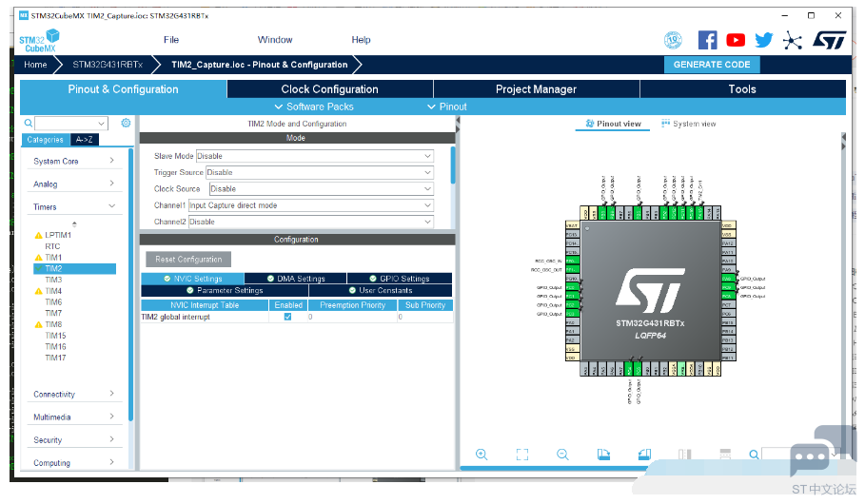Select the Pinout view tab

[x=612, y=124]
